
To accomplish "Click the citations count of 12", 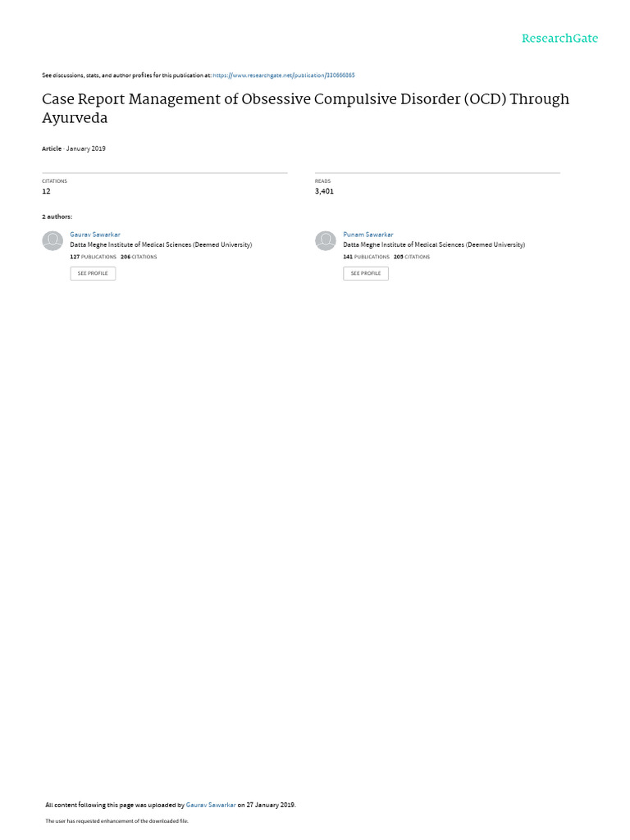I will pos(46,191).
